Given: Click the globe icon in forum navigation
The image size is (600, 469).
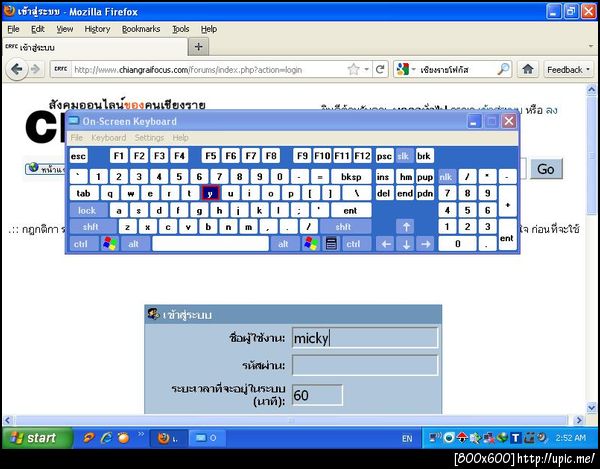Looking at the screenshot, I should (x=34, y=168).
